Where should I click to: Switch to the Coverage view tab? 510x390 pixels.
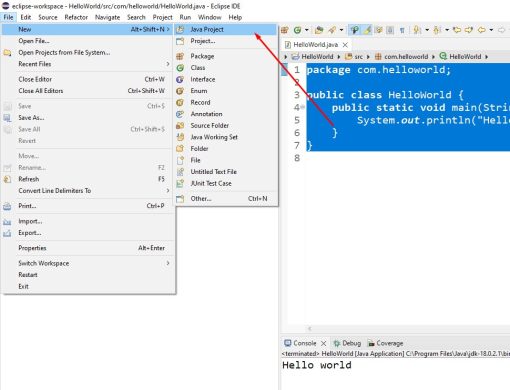385,343
